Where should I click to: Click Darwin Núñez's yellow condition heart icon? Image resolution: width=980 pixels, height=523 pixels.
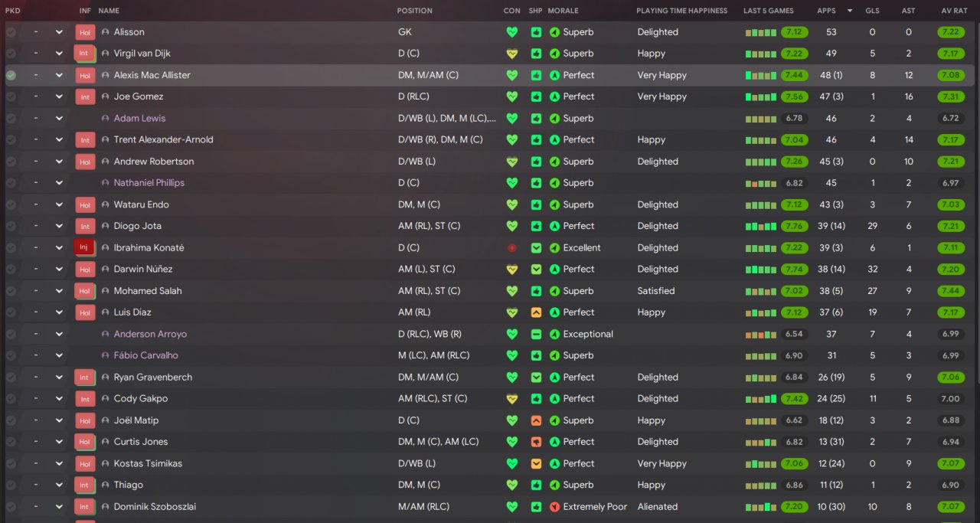512,270
